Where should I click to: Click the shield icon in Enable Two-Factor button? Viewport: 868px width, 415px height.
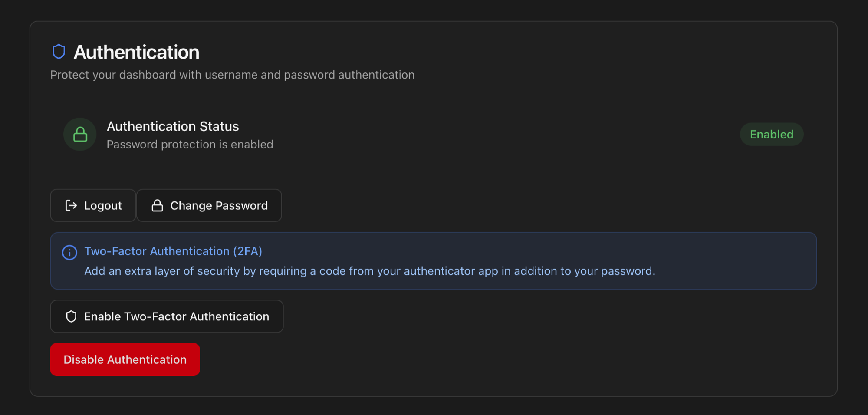pos(71,316)
